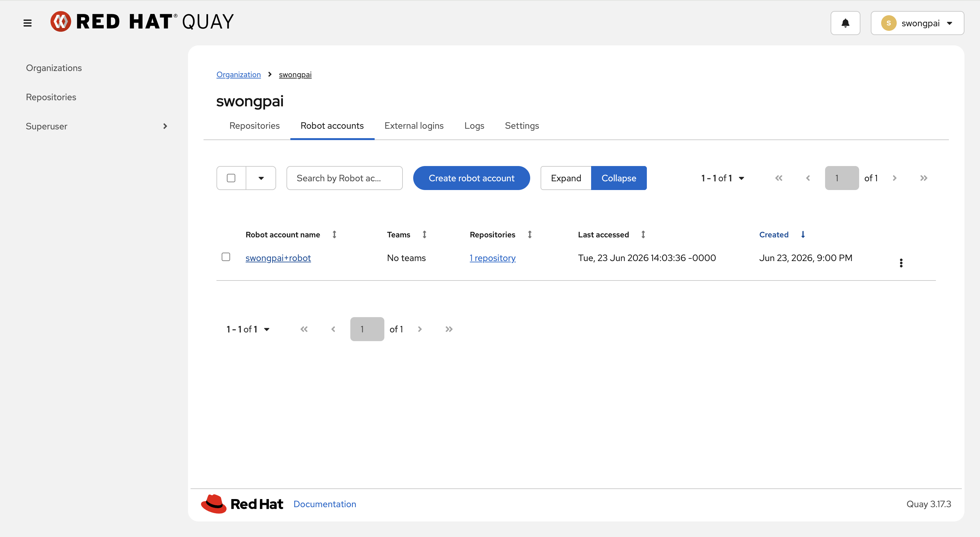980x537 pixels.
Task: Go to first page in top pagination
Action: click(x=779, y=178)
